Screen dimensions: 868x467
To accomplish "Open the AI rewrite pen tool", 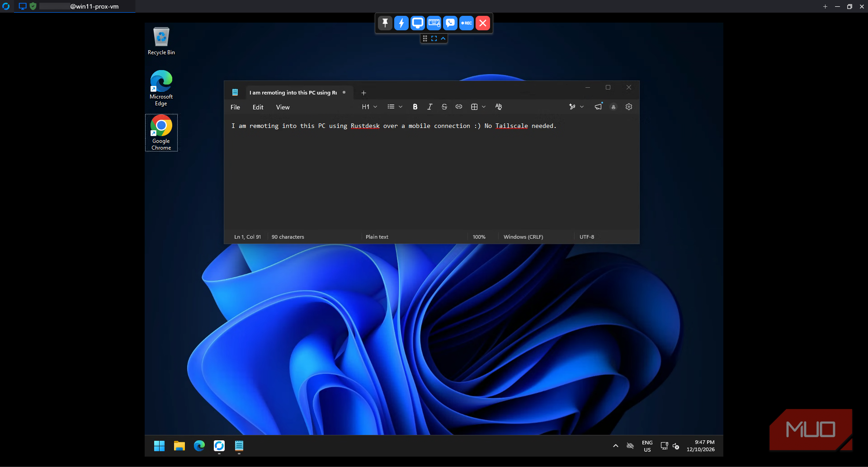I will pos(572,107).
